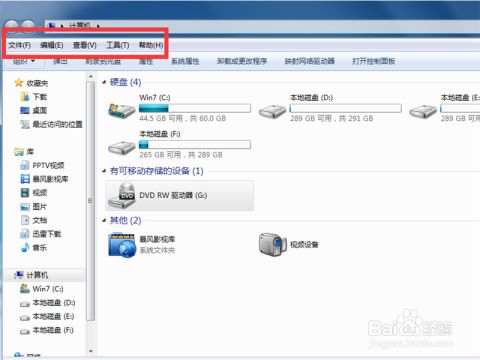Click the 计算机 icon in sidebar

(19, 275)
